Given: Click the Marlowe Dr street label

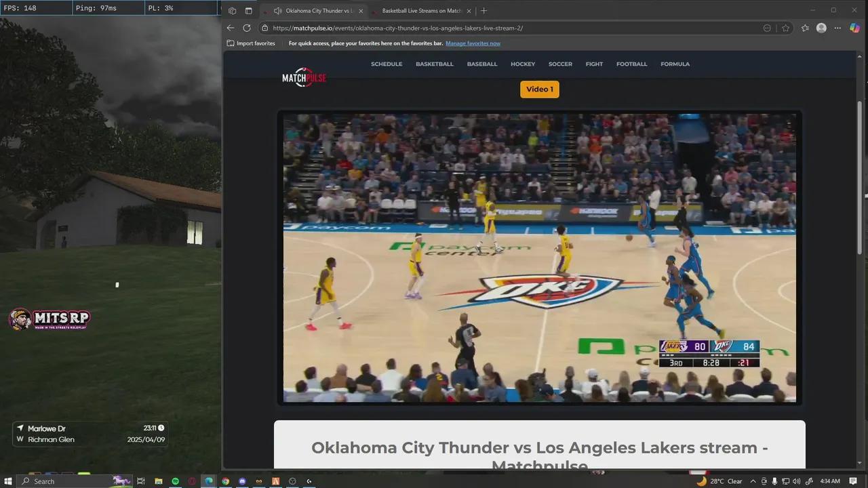Looking at the screenshot, I should (x=46, y=428).
